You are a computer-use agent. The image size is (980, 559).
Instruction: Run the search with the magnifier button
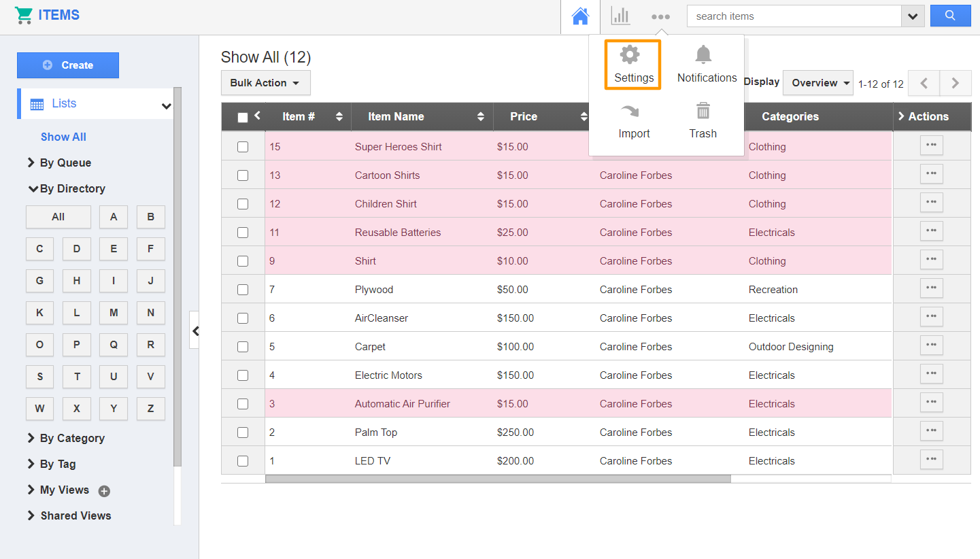[x=950, y=16]
